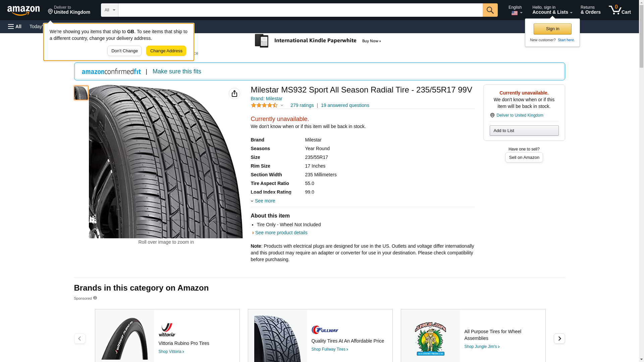The width and height of the screenshot is (644, 362).
Task: Open the Account & Lists menu
Action: pyautogui.click(x=552, y=10)
